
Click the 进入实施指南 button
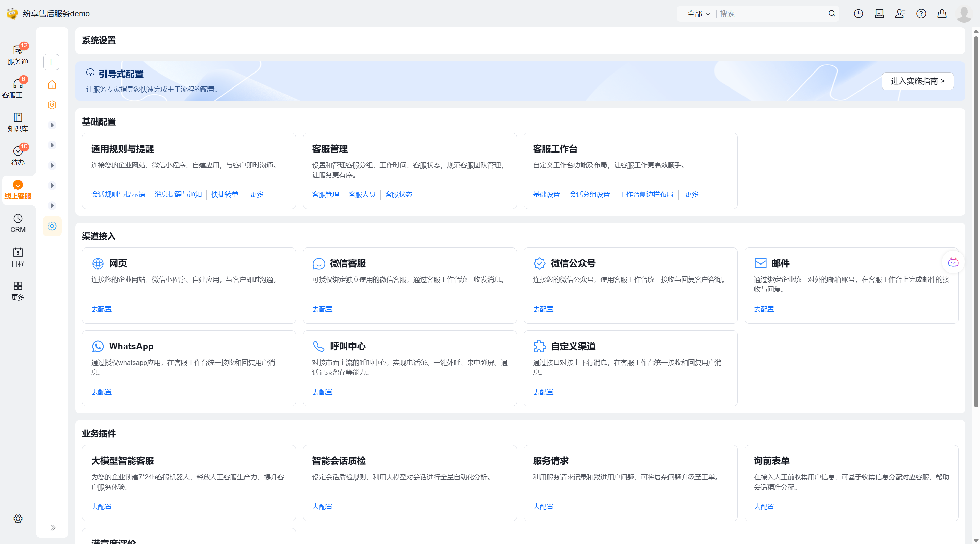[x=917, y=81]
